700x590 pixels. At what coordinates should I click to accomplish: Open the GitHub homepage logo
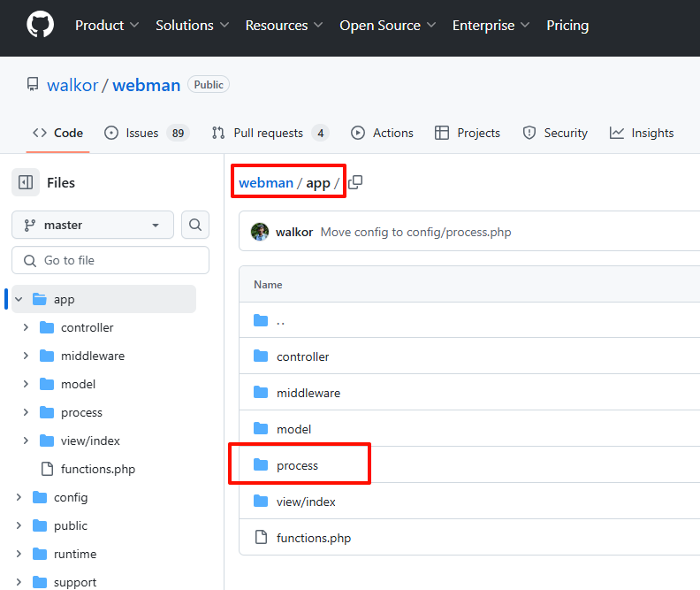tap(40, 25)
